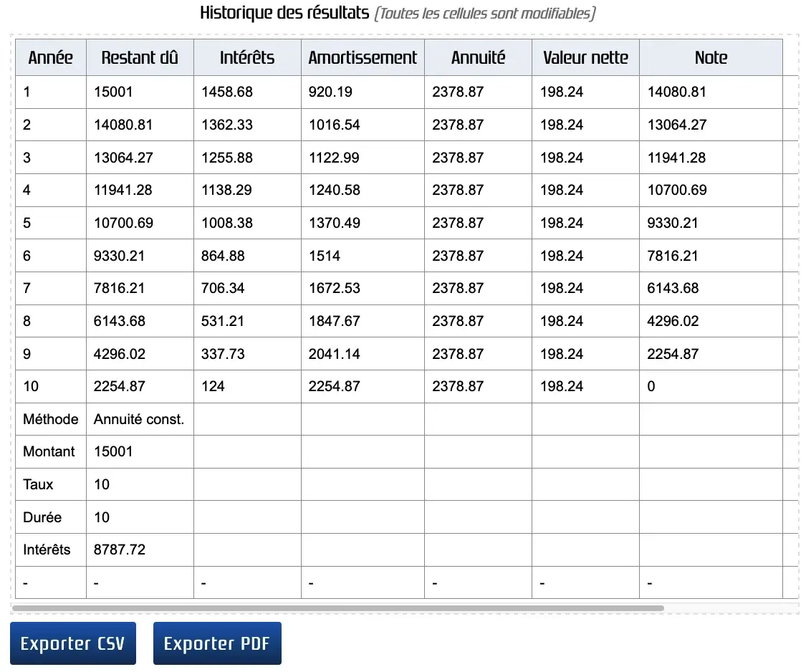Screen dimensions: 806x672
Task: Select Année cell 10
Action: 51,387
